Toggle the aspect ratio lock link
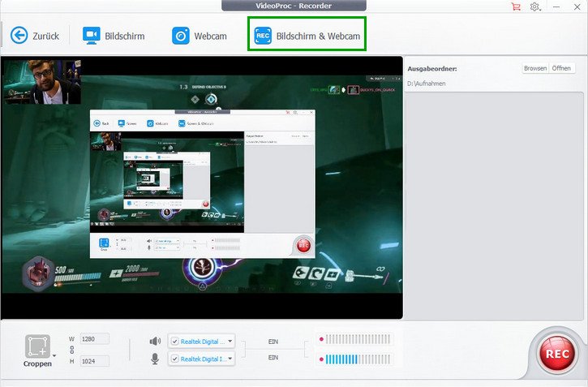 pos(72,350)
